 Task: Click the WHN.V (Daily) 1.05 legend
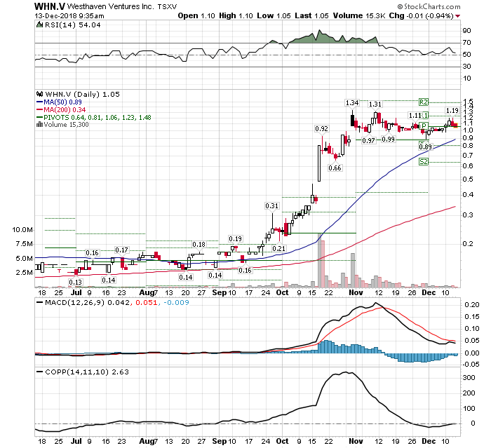point(82,94)
